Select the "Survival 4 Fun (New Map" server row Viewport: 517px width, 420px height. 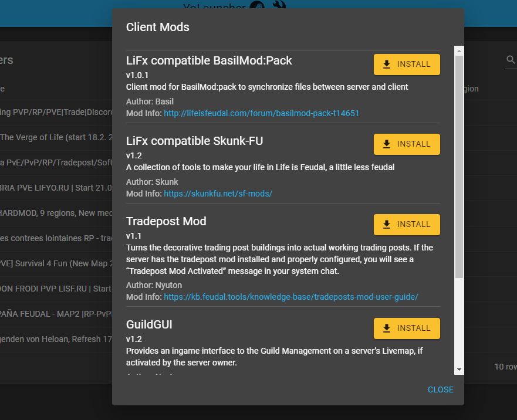(x=56, y=264)
